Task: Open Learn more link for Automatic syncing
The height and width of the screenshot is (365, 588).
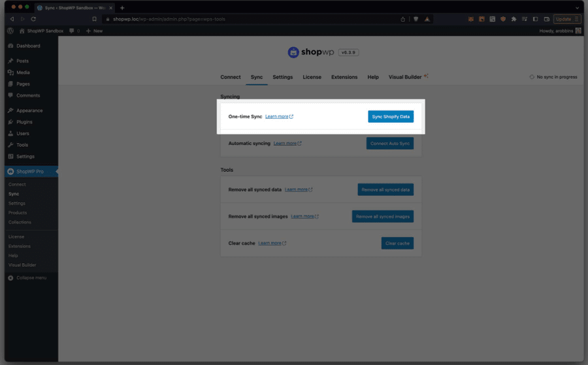Action: tap(287, 144)
